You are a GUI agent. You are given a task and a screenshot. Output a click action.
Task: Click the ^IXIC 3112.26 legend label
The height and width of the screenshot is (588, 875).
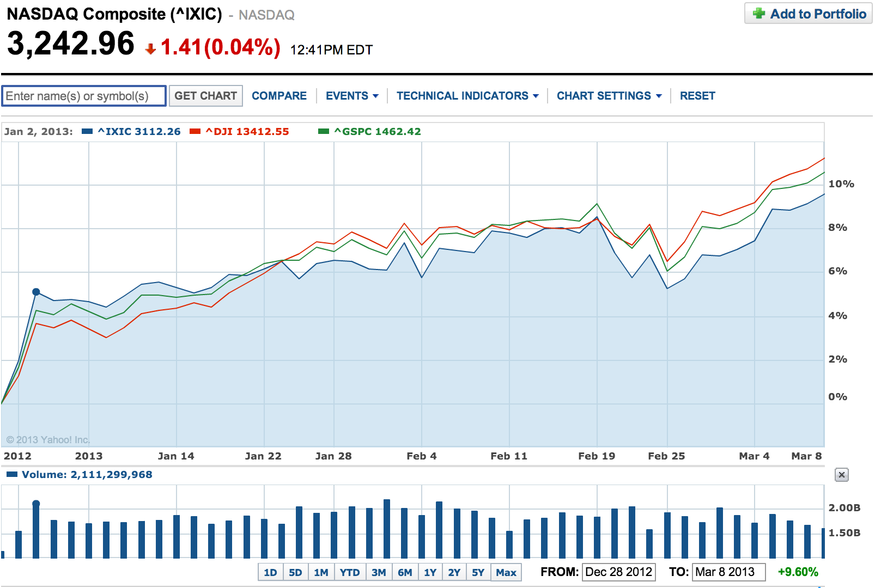(139, 131)
